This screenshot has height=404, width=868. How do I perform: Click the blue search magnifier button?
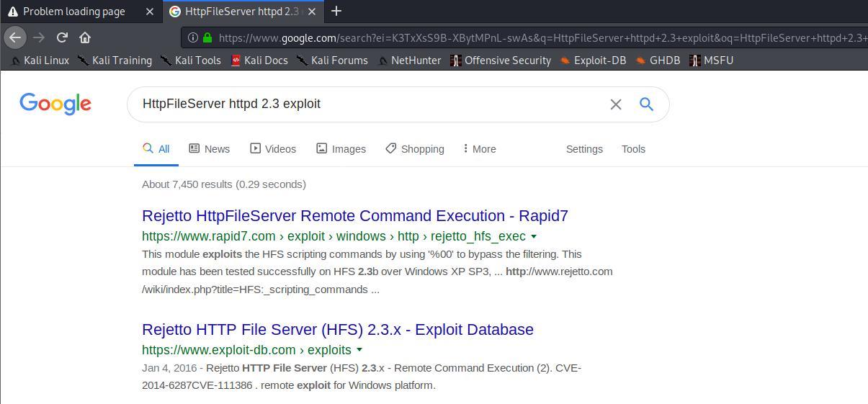pyautogui.click(x=647, y=104)
